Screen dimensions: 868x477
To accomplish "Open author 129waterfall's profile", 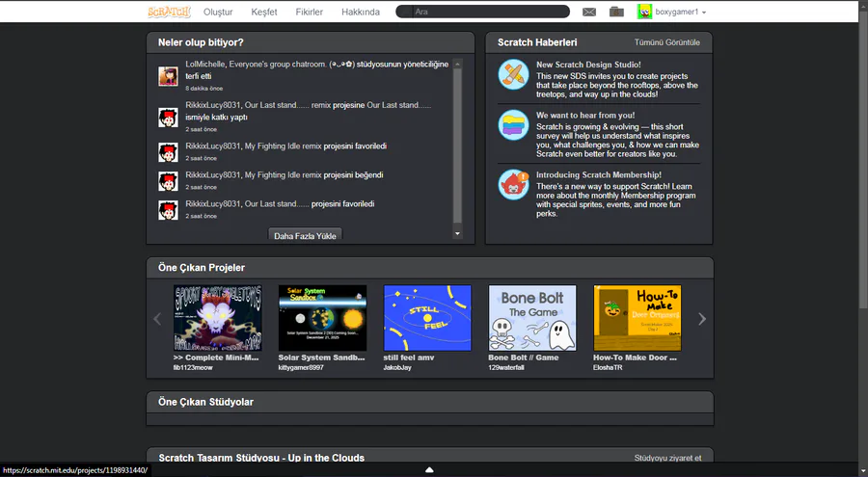I will pos(506,367).
